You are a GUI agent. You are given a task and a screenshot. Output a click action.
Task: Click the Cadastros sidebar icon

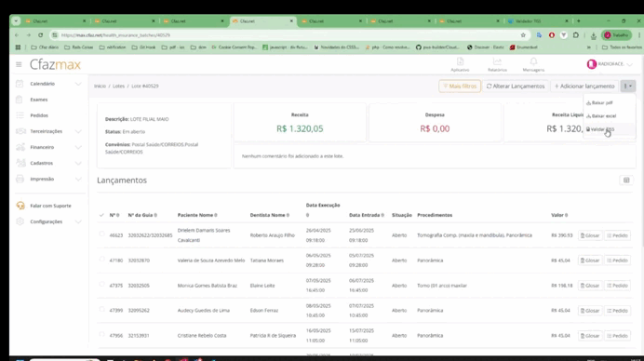[20, 163]
